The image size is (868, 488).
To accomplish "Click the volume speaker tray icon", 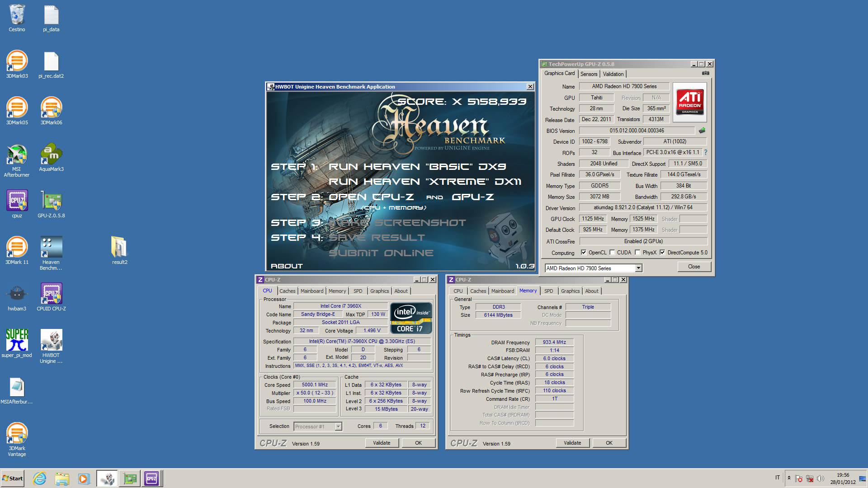I will point(821,478).
